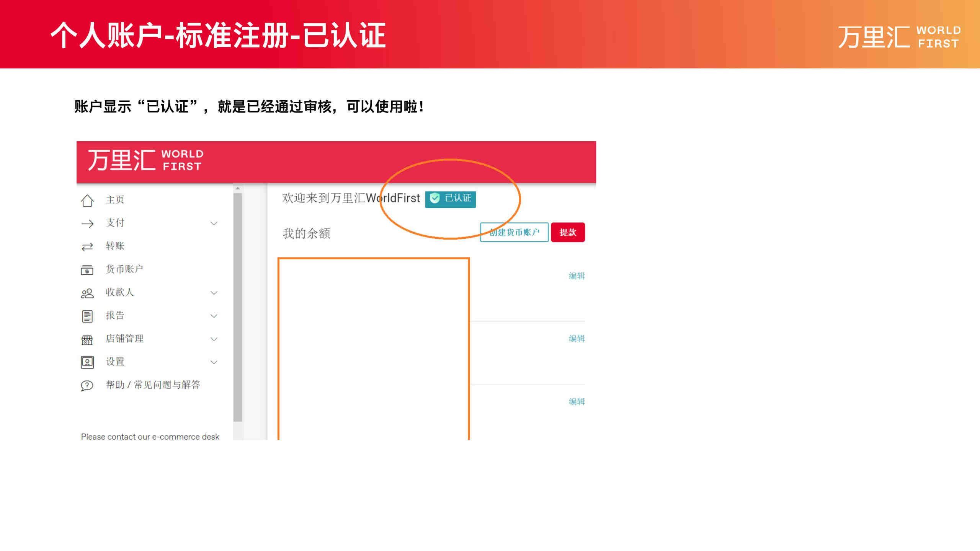Click the 欢迎来到万里汇WorldFirst heading text

[351, 198]
